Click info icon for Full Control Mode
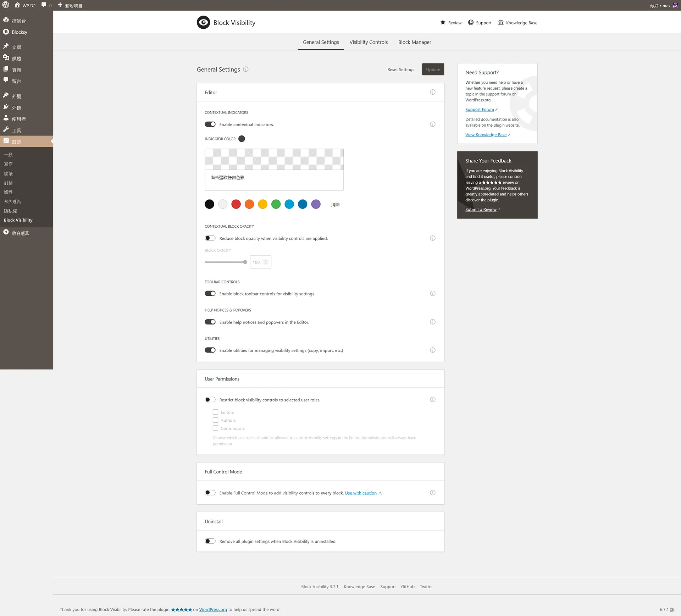Viewport: 681px width, 616px height. click(x=433, y=493)
